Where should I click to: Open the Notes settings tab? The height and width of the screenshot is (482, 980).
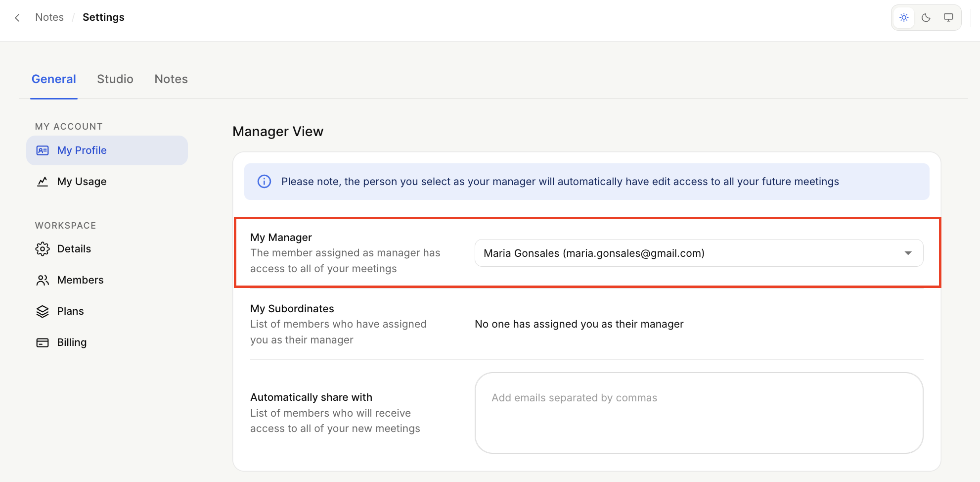coord(171,79)
